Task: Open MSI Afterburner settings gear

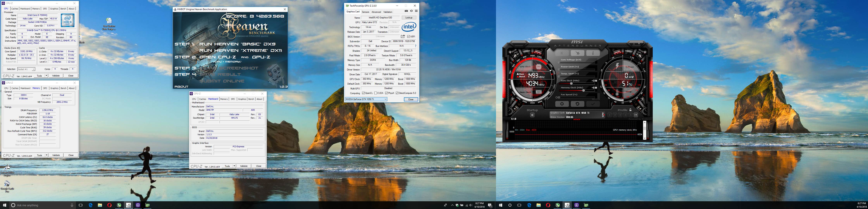Action: coord(562,104)
